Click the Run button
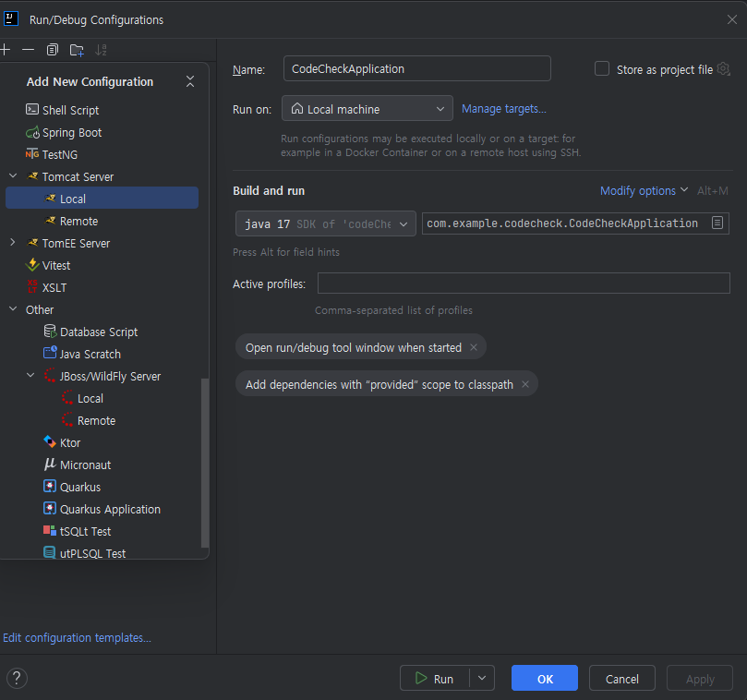Image resolution: width=747 pixels, height=700 pixels. pyautogui.click(x=435, y=678)
